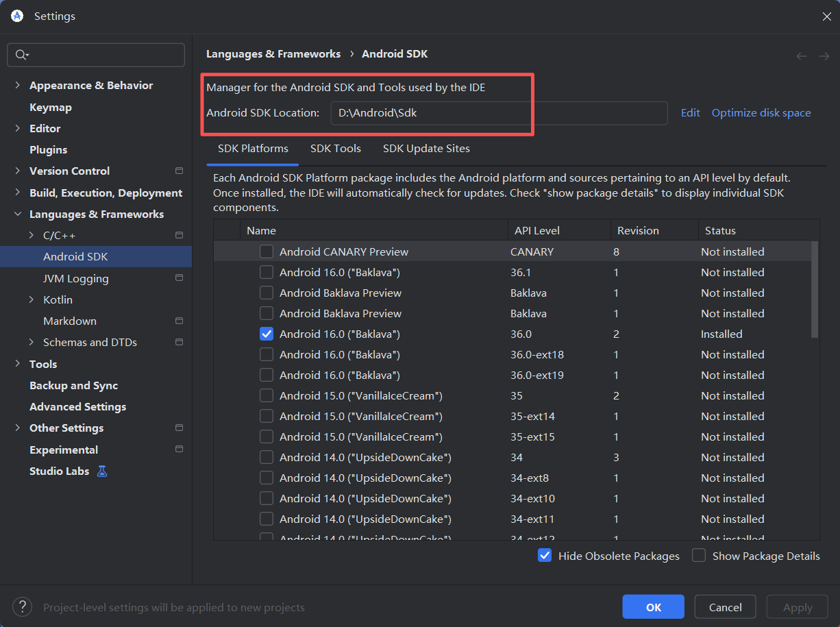The image size is (840, 627).
Task: Click the Edit SDK location link
Action: pyautogui.click(x=690, y=112)
